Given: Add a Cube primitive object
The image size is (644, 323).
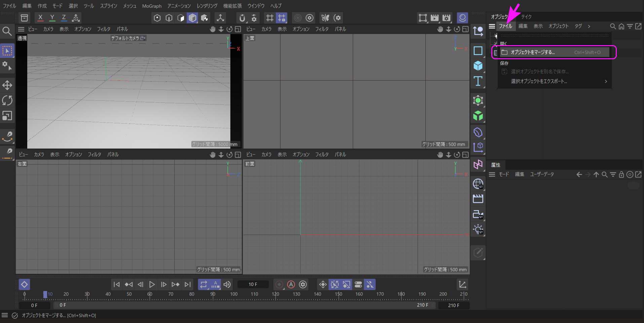Looking at the screenshot, I should point(478,66).
